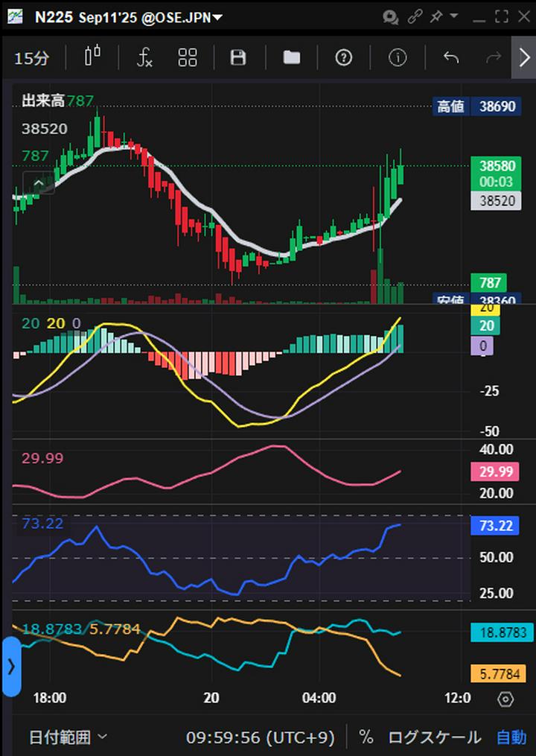Click the circled info icon
The width and height of the screenshot is (536, 756).
point(398,57)
